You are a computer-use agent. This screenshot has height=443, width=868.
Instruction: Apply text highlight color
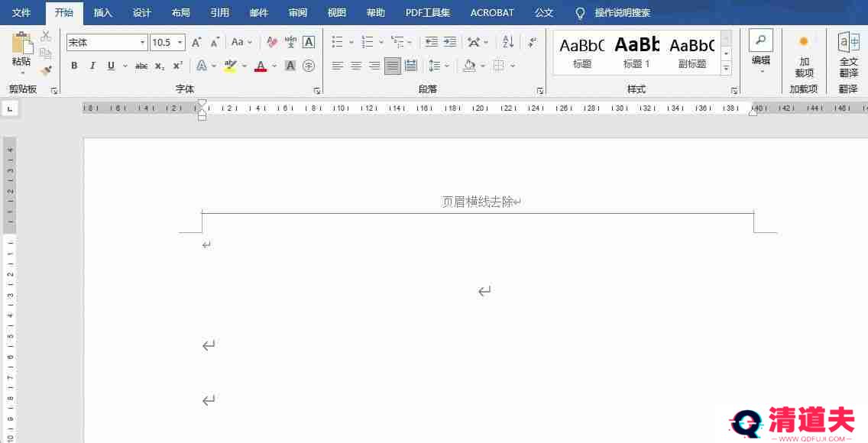tap(230, 66)
